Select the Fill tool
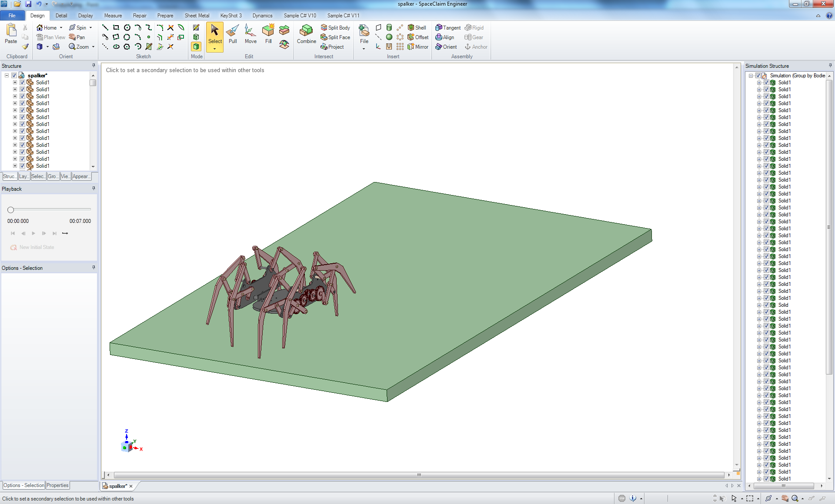The width and height of the screenshot is (835, 504). [x=268, y=35]
